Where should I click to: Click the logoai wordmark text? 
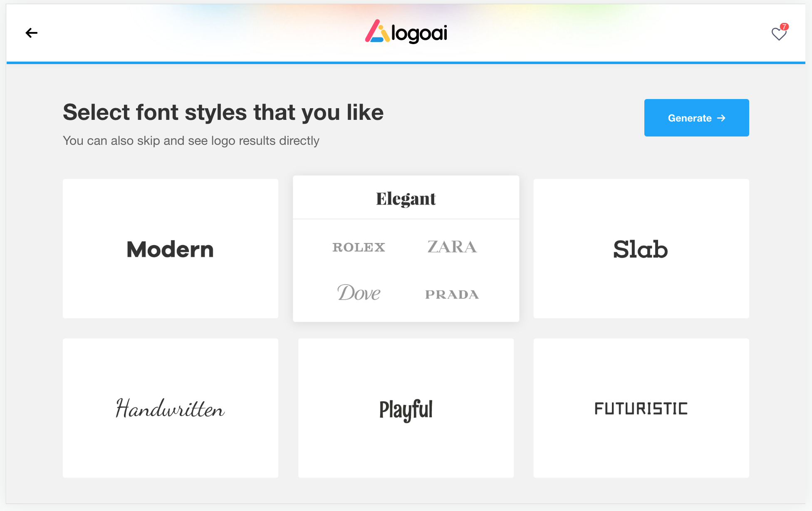tap(419, 33)
